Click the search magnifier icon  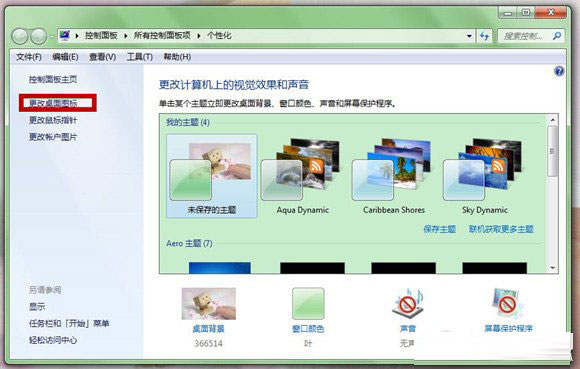tap(557, 36)
